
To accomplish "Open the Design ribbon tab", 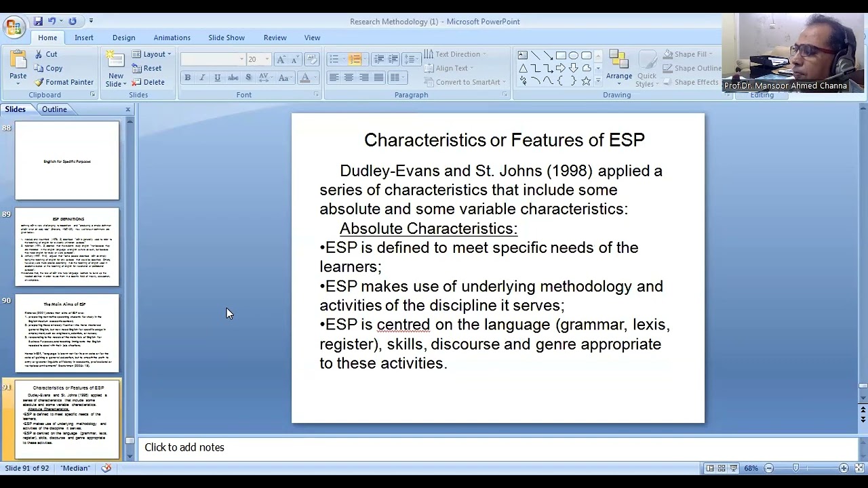I will point(123,37).
